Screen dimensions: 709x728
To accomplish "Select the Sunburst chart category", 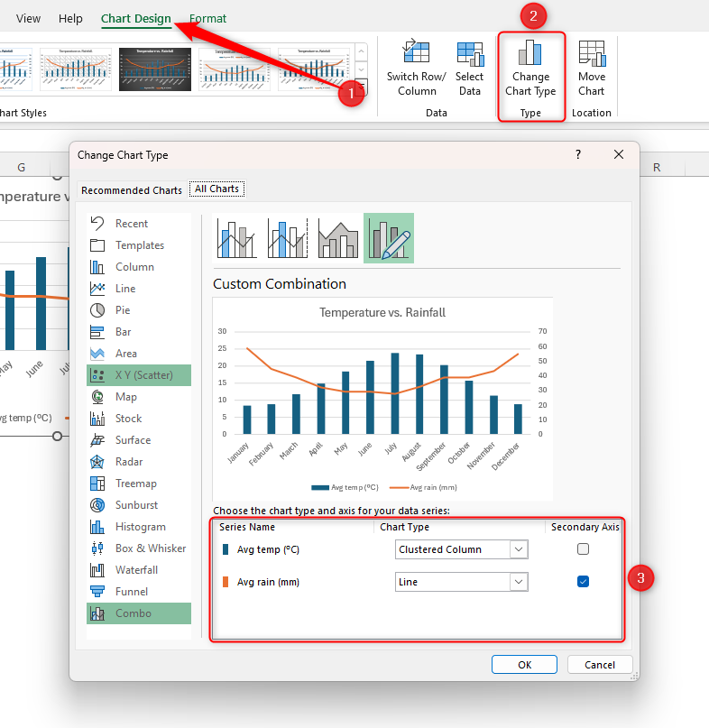I will tap(139, 505).
